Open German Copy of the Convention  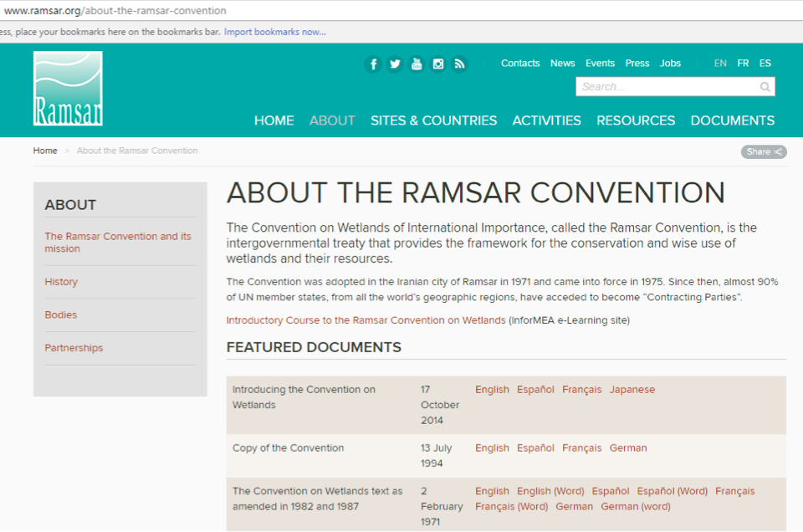coord(628,448)
